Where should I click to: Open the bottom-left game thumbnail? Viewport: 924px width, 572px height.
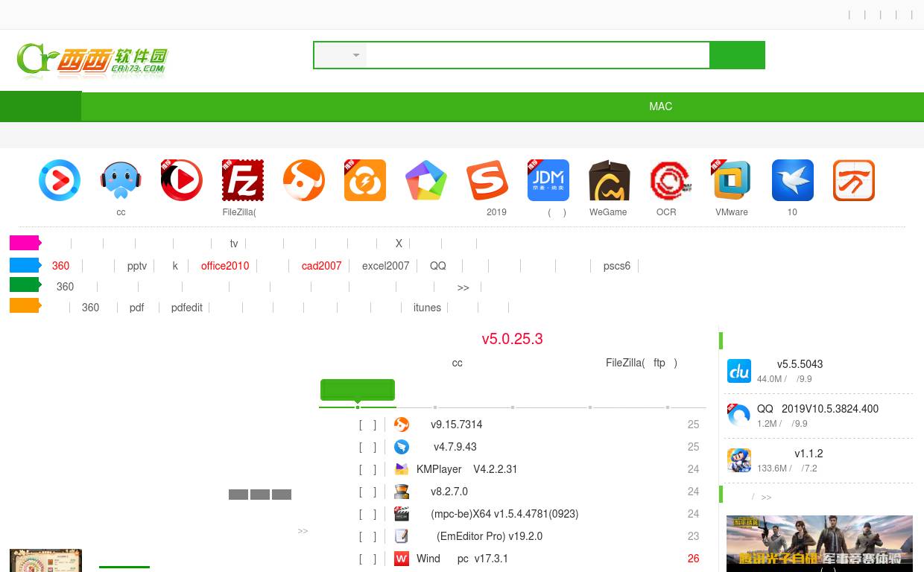tap(45, 561)
